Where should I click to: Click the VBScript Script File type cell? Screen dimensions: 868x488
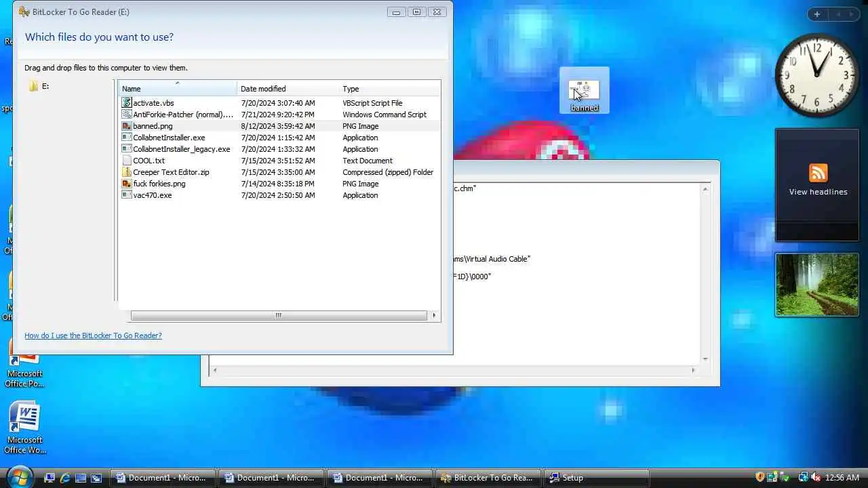(372, 103)
